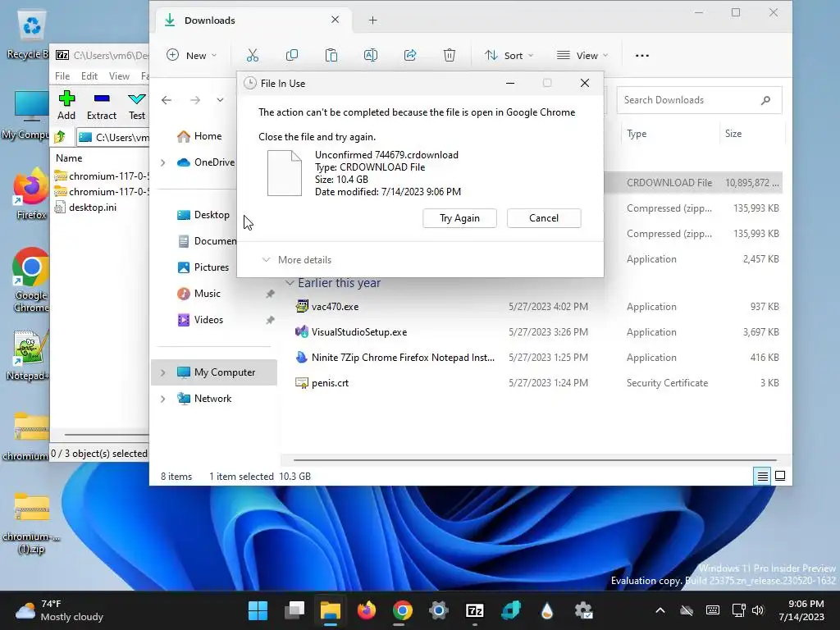Click the up-folder icon in 7-Zip
This screenshot has height=630, width=840.
(x=60, y=138)
